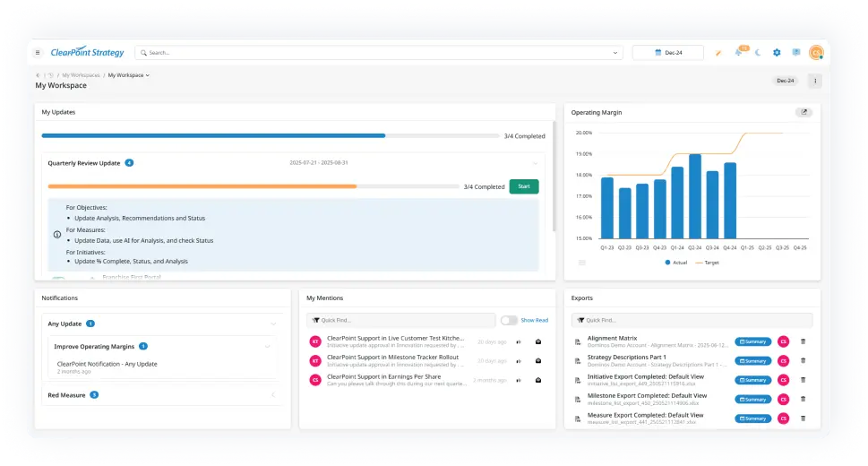This screenshot has height=466, width=868.
Task: Focus the My Mentions Quick Find field
Action: (x=401, y=320)
